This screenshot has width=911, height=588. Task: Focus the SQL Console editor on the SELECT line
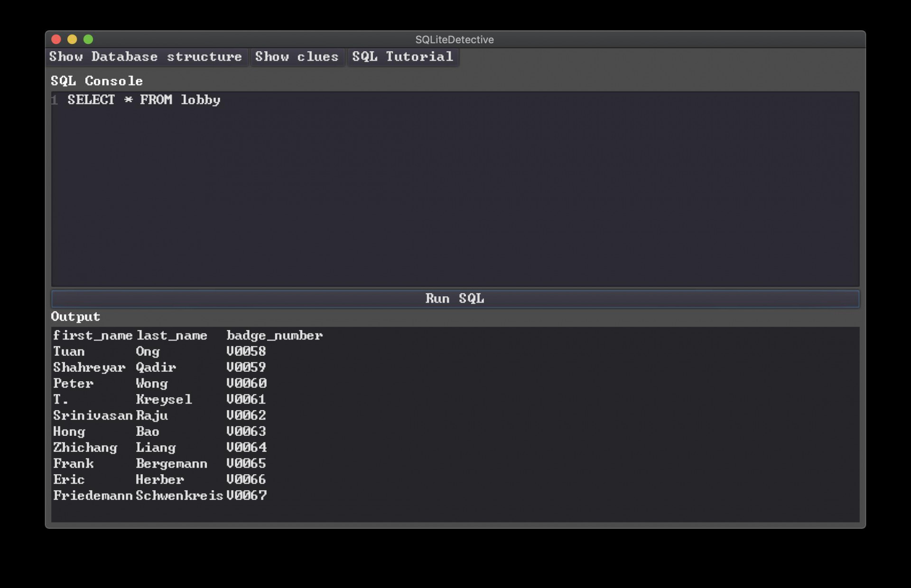point(144,100)
